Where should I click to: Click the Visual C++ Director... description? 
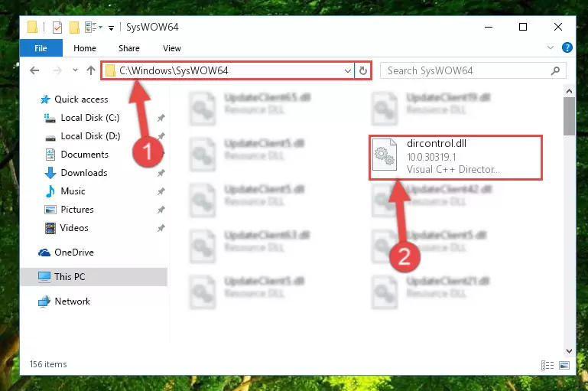point(453,170)
